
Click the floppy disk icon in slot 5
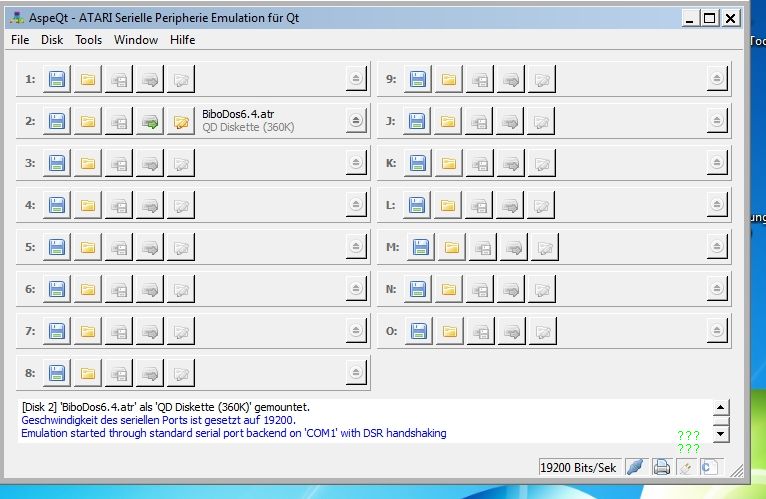57,247
